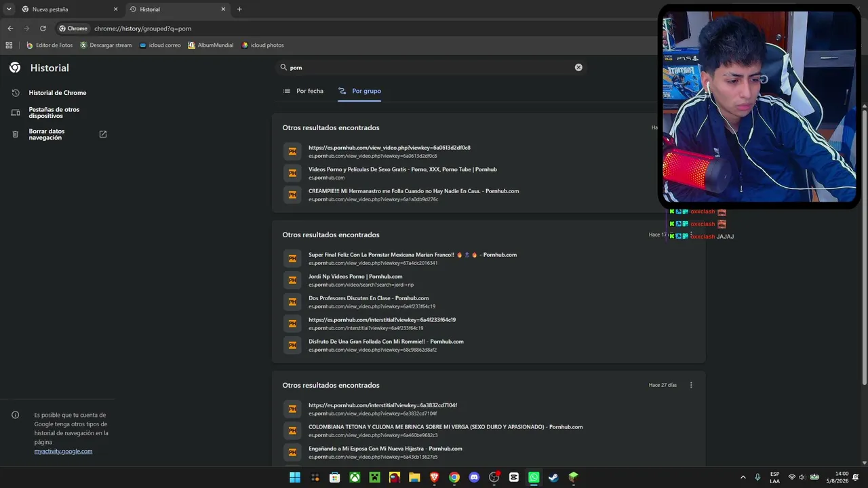Image resolution: width=868 pixels, height=488 pixels.
Task: Choose Borrar datos navegación in the sidebar
Action: (x=47, y=134)
